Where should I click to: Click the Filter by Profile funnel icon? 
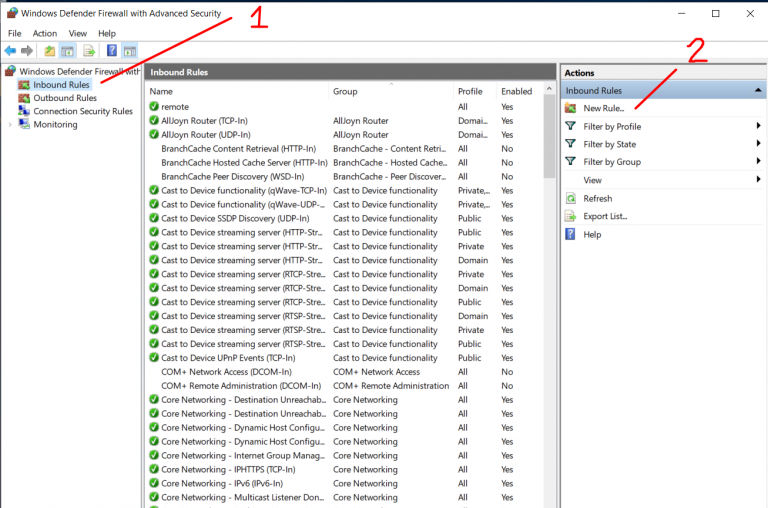coord(571,126)
